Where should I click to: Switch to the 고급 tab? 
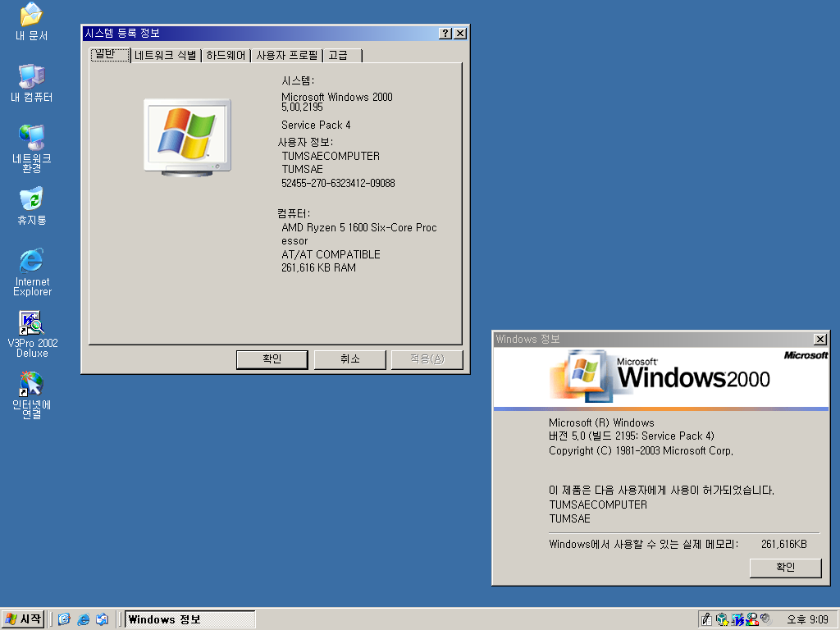pyautogui.click(x=342, y=55)
